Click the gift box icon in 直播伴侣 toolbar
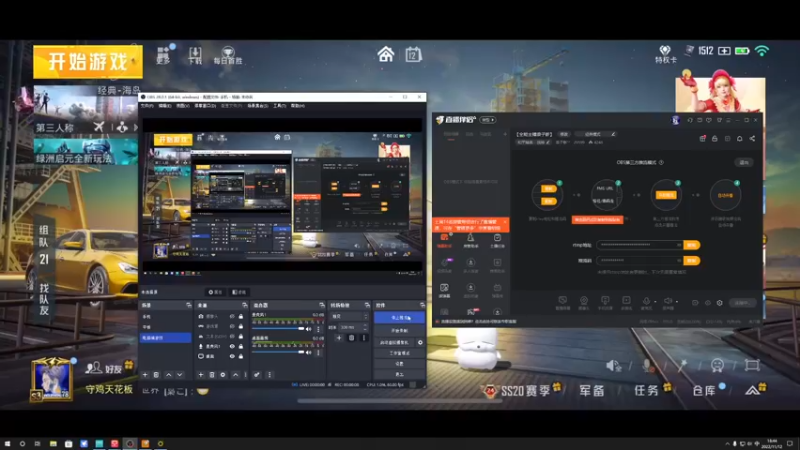 pyautogui.click(x=703, y=138)
